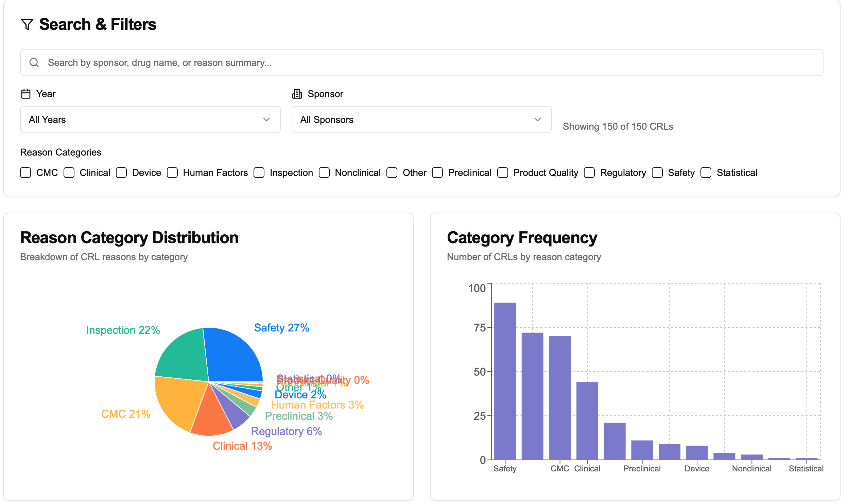This screenshot has width=849, height=504.
Task: Check the Product Quality category
Action: pyautogui.click(x=503, y=173)
